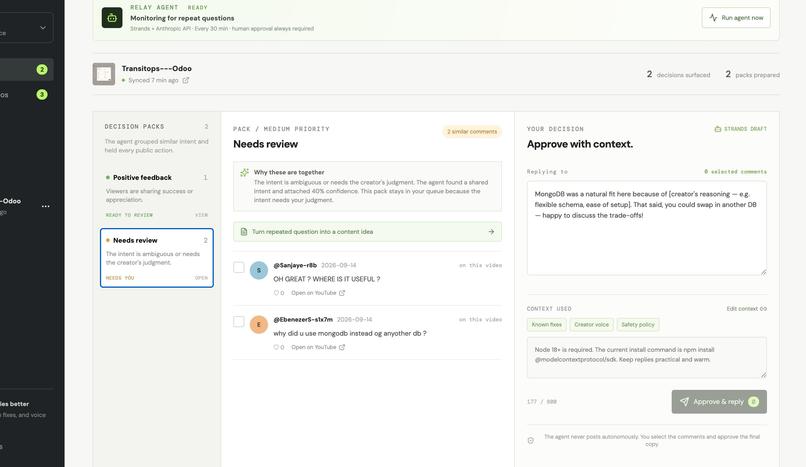
Task: Select the Needs review decision pack
Action: tap(157, 258)
